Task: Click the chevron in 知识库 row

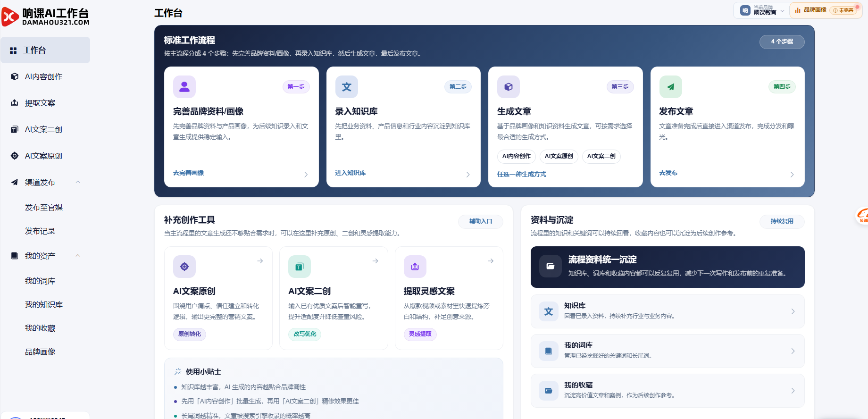Action: tap(793, 311)
